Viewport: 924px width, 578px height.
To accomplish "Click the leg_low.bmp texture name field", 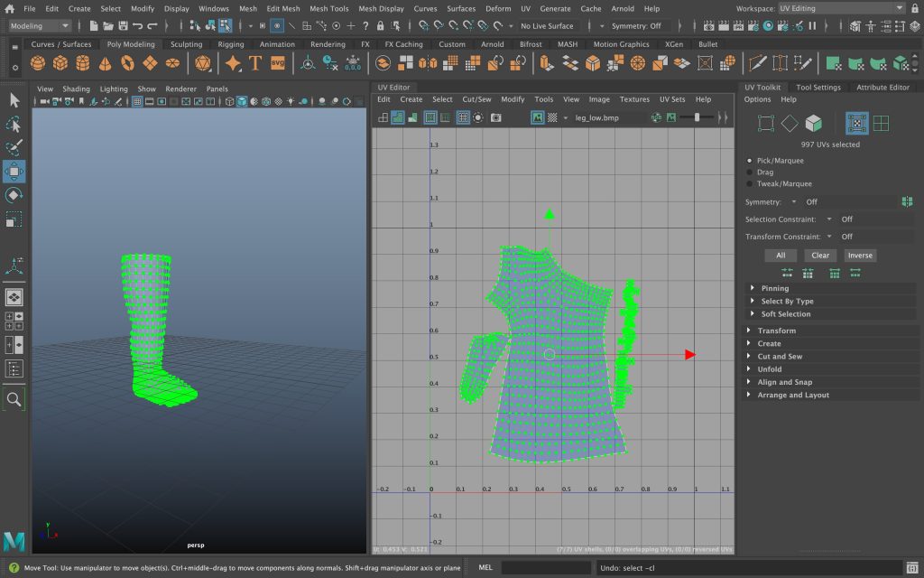I will coord(609,118).
